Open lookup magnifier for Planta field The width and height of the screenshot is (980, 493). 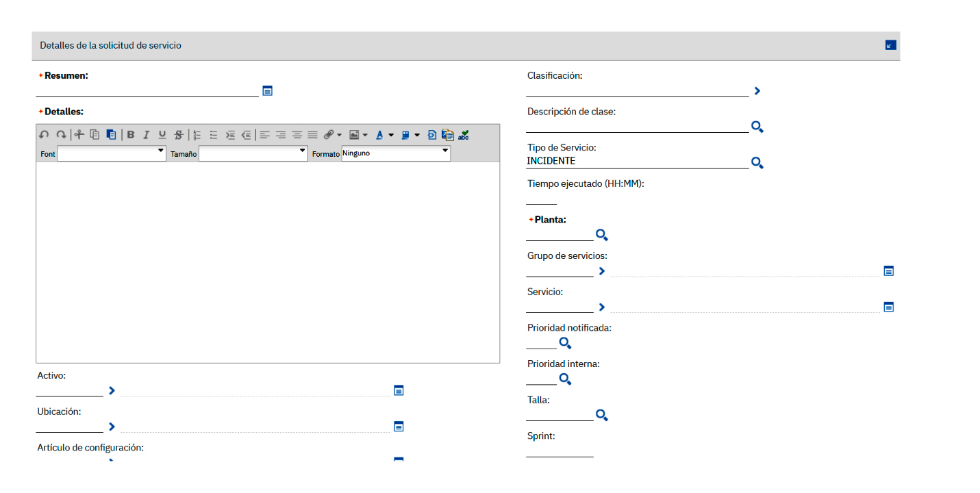click(601, 236)
